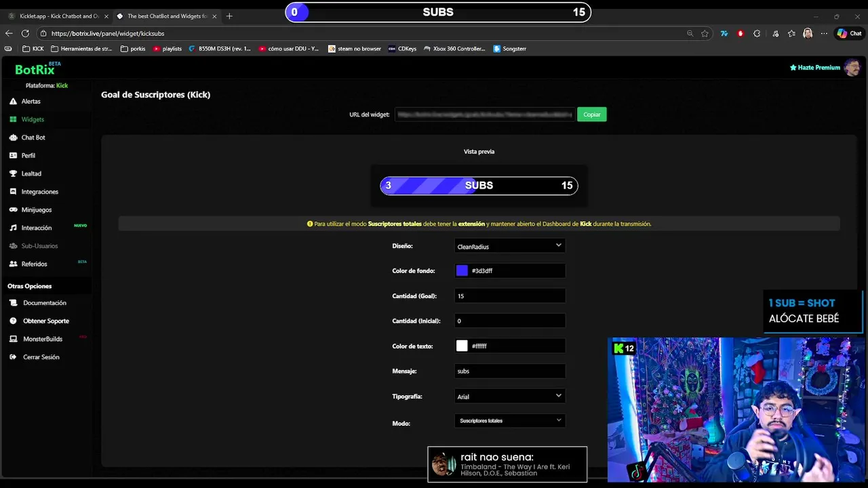This screenshot has height=488, width=868.
Task: Open the Documentación link
Action: point(45,303)
